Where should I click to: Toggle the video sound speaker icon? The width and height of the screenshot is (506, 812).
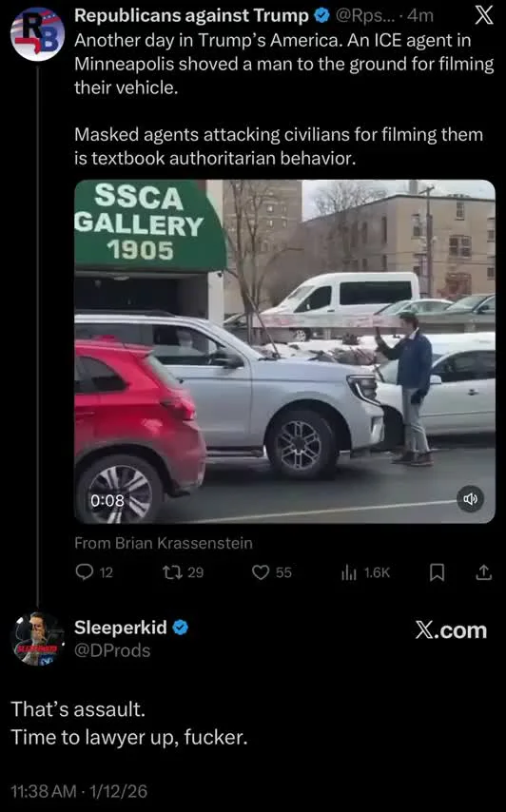[470, 498]
